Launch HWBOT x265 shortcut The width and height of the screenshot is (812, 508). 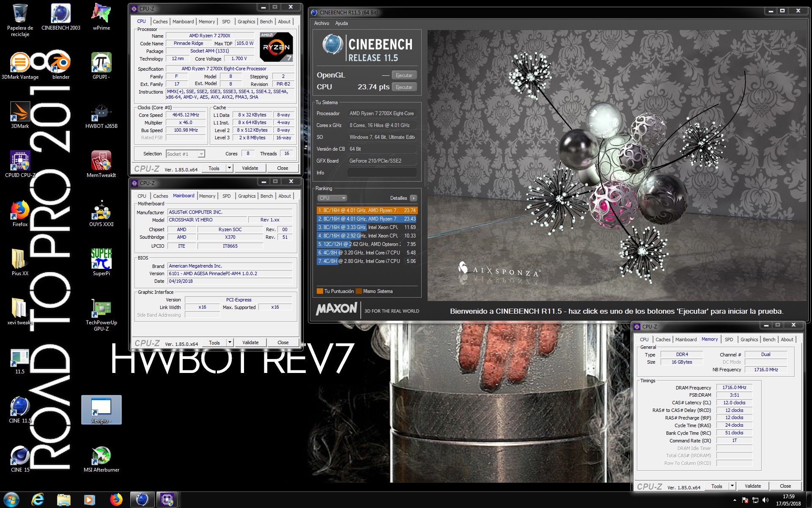click(x=101, y=115)
